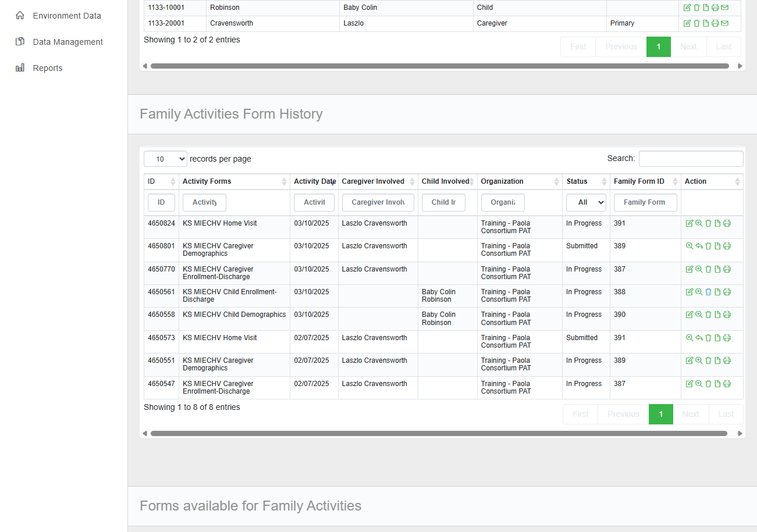This screenshot has width=757, height=532.
Task: Open Reports in the sidebar
Action: click(x=48, y=68)
